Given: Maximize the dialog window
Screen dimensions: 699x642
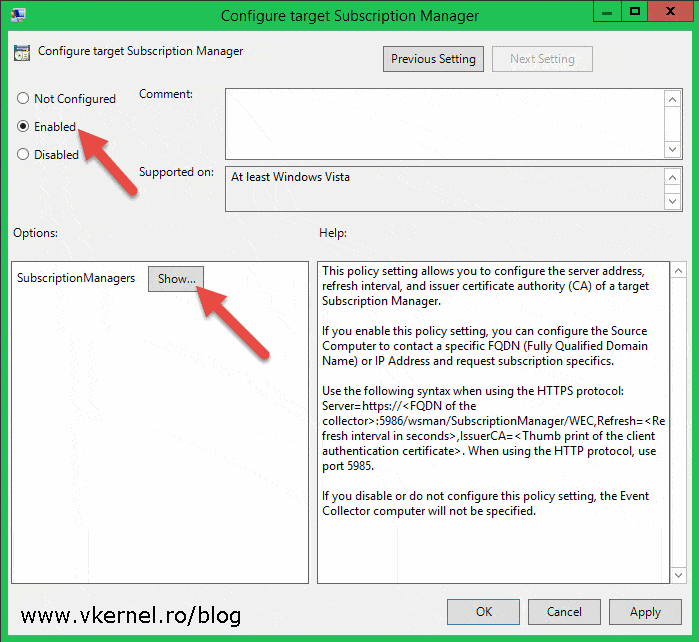Looking at the screenshot, I should (x=635, y=12).
